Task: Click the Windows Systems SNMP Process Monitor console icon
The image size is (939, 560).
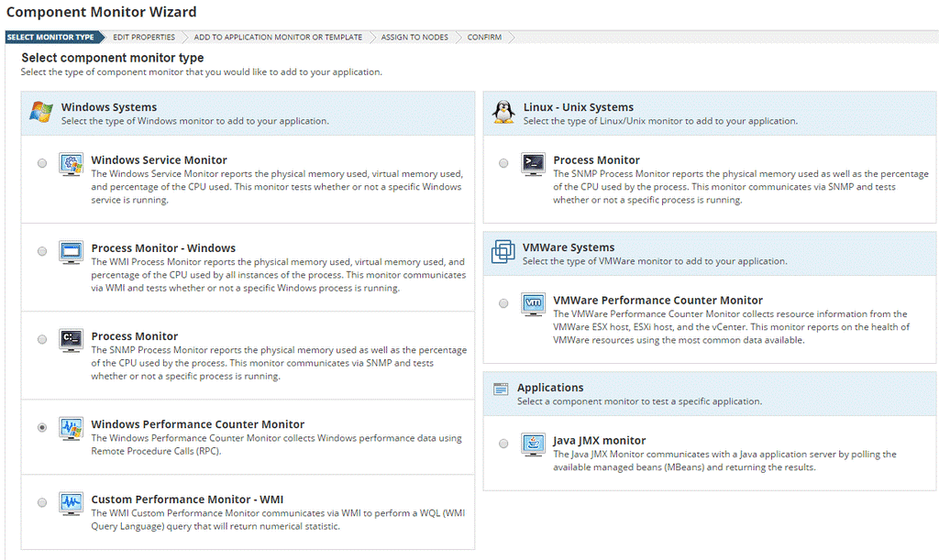Action: (x=72, y=340)
